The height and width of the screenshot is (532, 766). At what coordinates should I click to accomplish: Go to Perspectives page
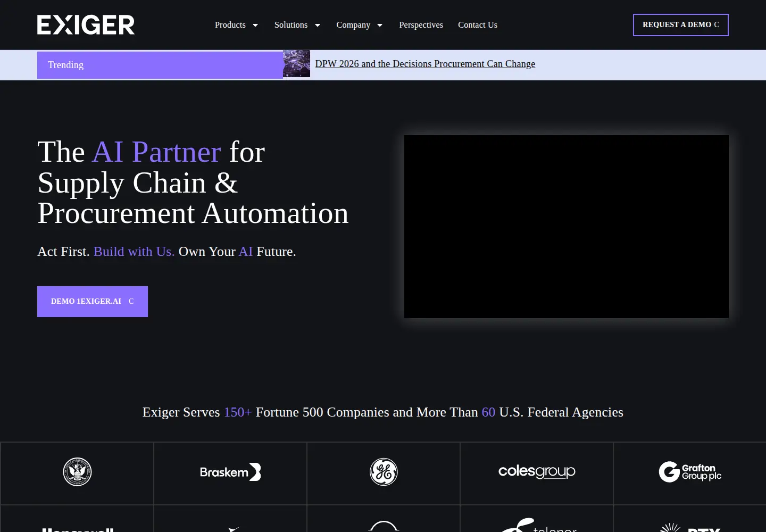[x=421, y=25]
